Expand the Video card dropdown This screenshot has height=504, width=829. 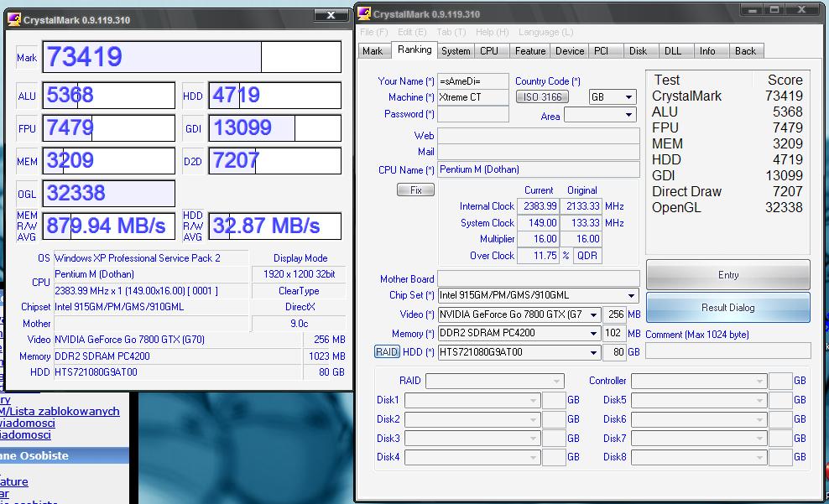(519, 314)
